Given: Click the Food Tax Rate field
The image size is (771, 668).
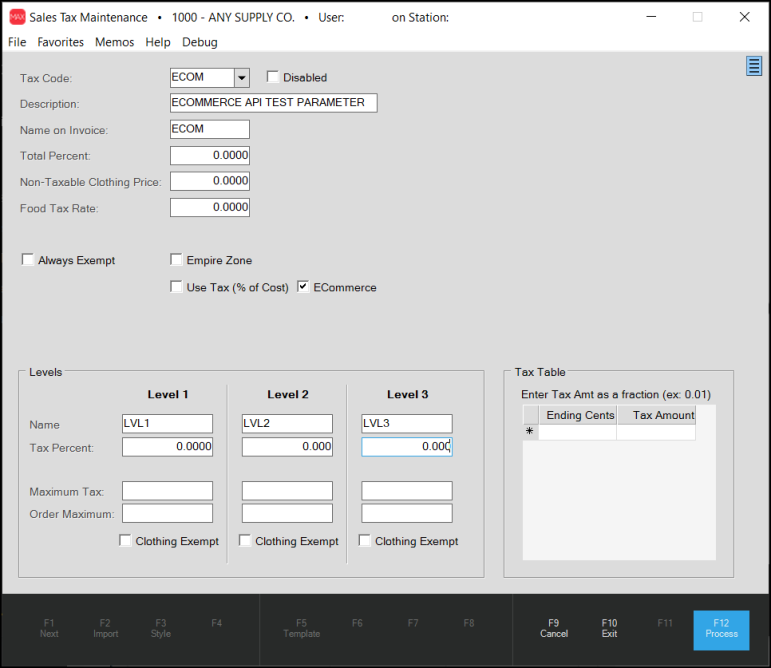Looking at the screenshot, I should coord(209,207).
